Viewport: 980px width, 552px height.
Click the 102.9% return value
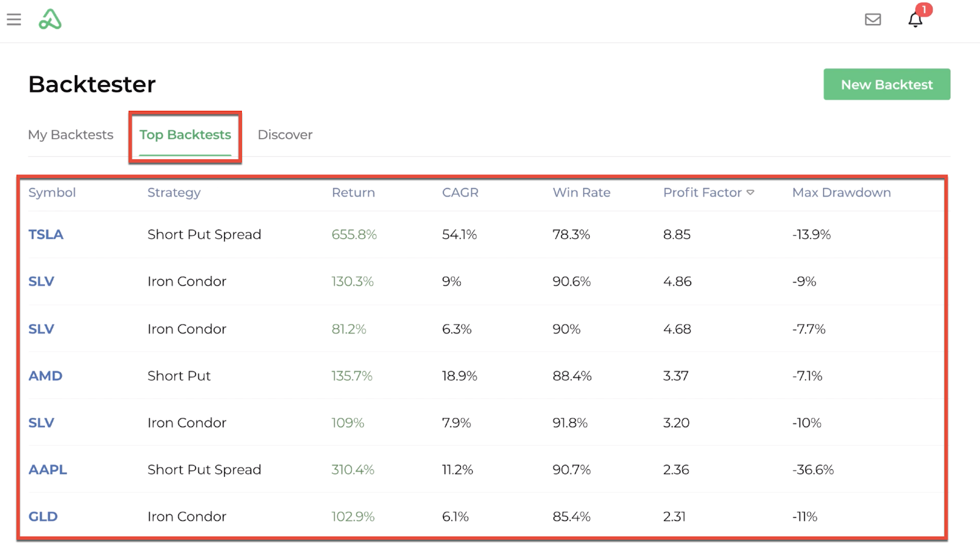pos(353,517)
